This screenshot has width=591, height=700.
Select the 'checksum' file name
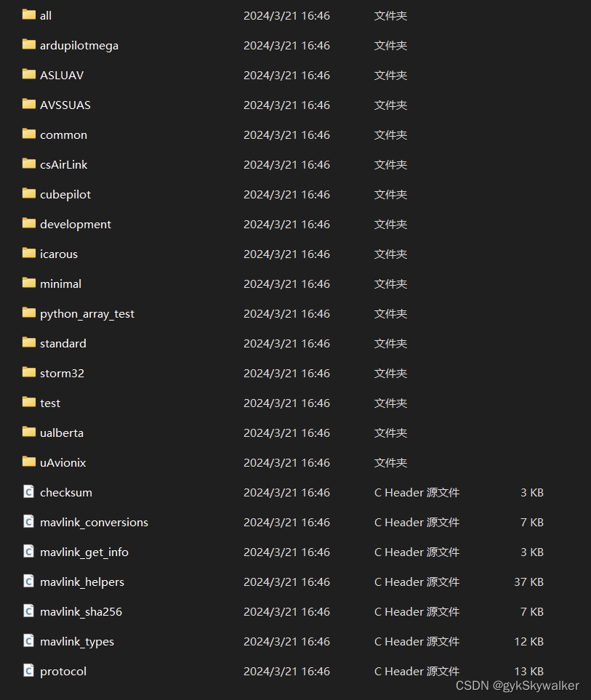click(x=66, y=493)
